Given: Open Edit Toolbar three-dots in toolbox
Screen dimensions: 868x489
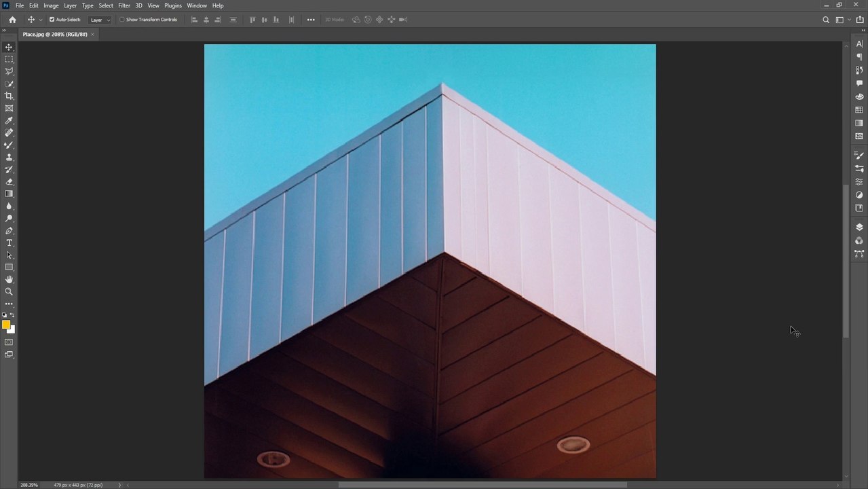Looking at the screenshot, I should [9, 304].
